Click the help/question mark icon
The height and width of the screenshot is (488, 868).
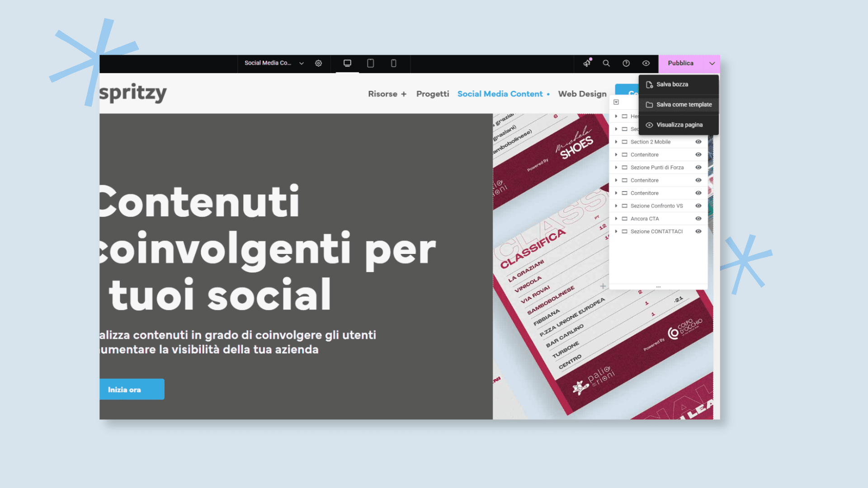click(x=627, y=63)
